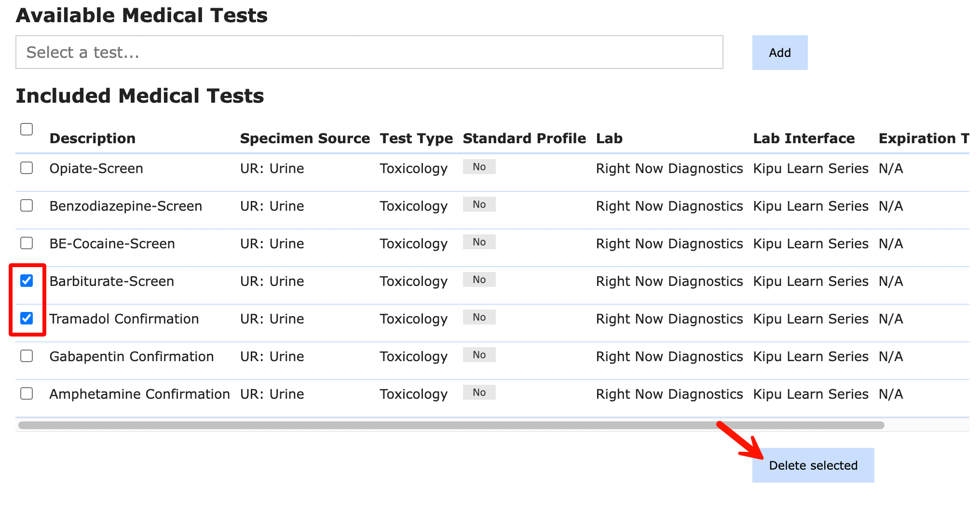Uncheck the Tramadol Confirmation checkbox
The width and height of the screenshot is (980, 513).
point(27,318)
